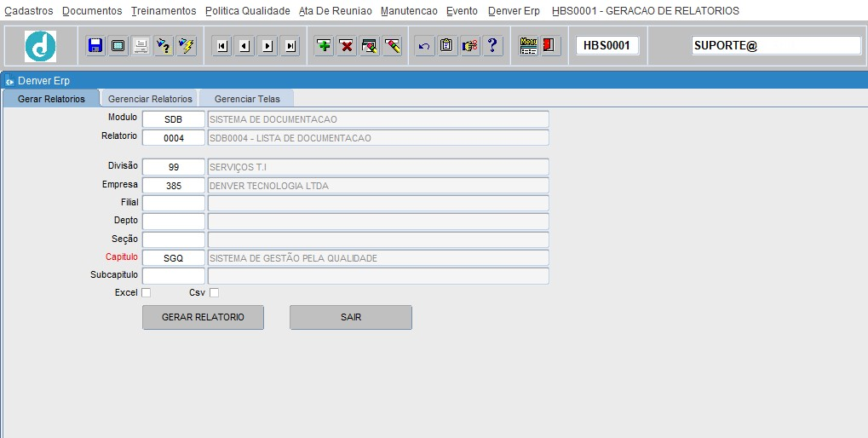Go to the first record
Screen dimensions: 868x438
point(221,46)
